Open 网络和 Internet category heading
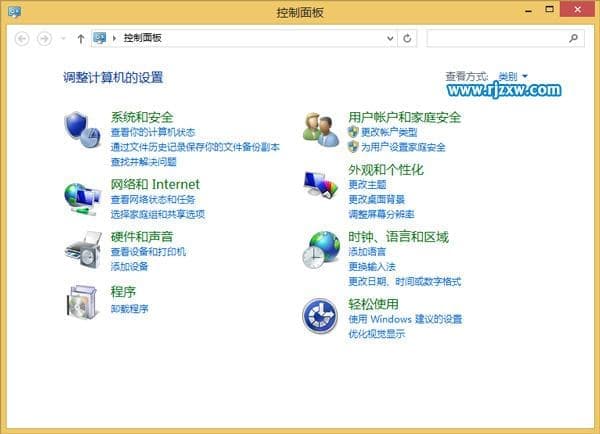The image size is (600, 434). tap(155, 184)
